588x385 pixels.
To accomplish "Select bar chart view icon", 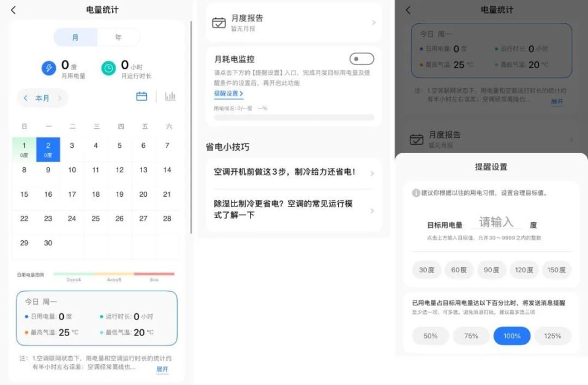I will pyautogui.click(x=170, y=96).
